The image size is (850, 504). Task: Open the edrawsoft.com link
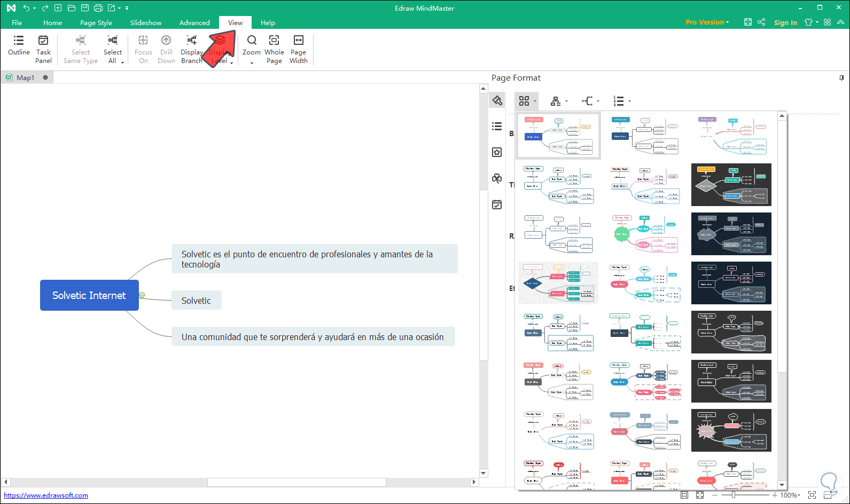(x=46, y=495)
